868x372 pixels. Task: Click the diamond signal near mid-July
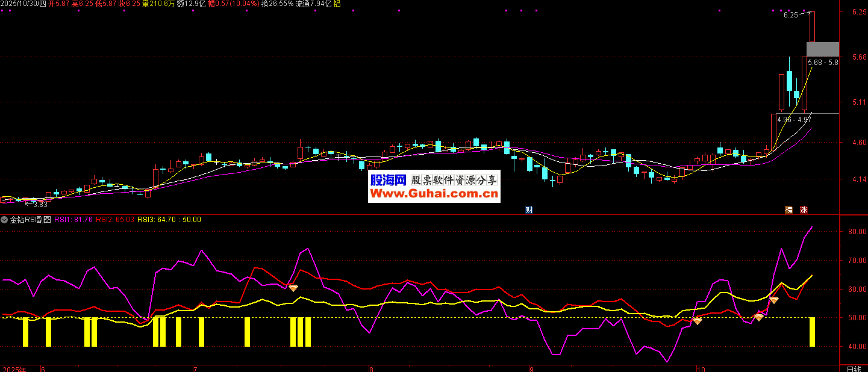pos(293,288)
